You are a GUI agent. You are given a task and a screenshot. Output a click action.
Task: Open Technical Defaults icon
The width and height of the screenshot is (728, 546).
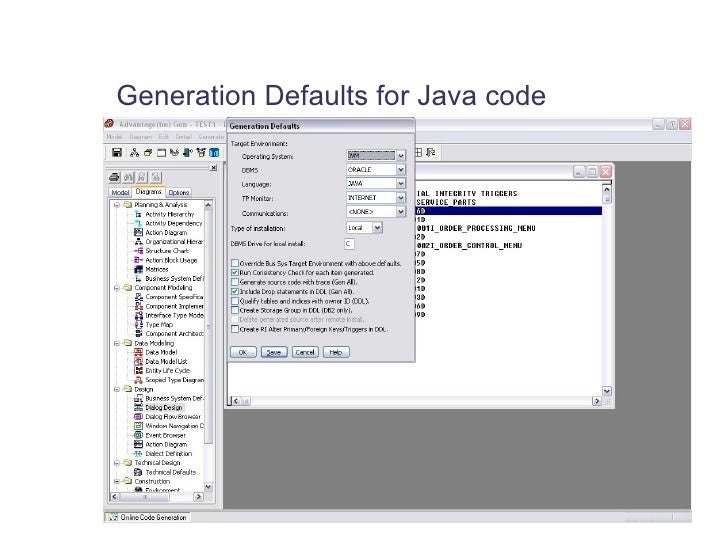(138, 472)
